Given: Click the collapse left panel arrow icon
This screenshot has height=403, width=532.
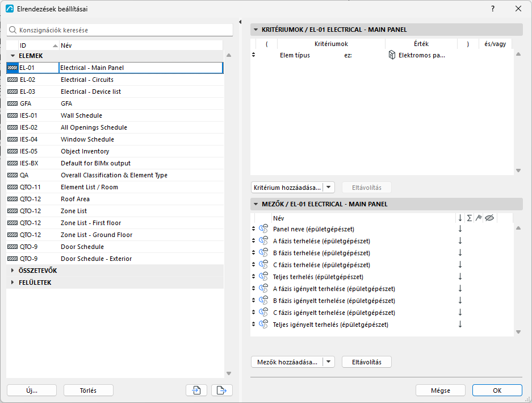Looking at the screenshot, I should point(240,22).
